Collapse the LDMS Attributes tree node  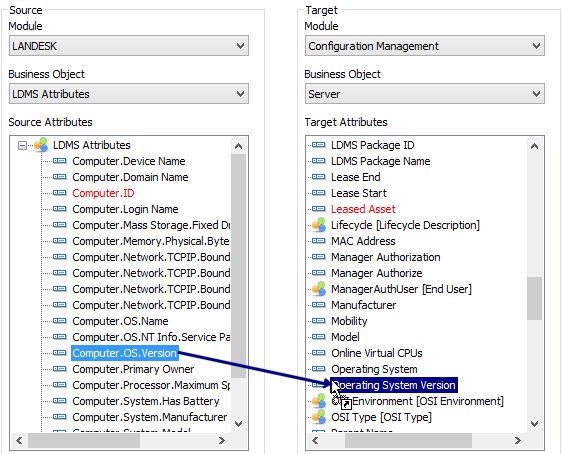click(22, 145)
